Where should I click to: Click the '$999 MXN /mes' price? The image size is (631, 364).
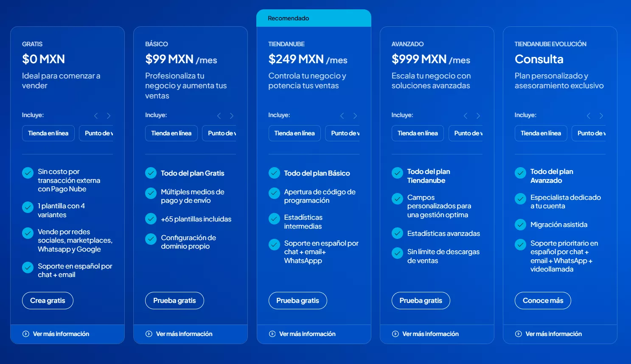coord(431,59)
